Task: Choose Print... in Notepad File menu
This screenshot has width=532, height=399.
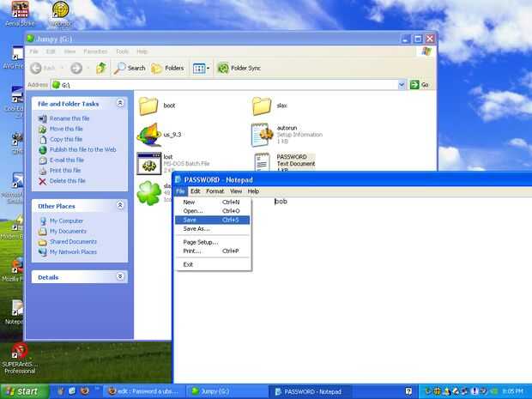Action: pyautogui.click(x=213, y=251)
